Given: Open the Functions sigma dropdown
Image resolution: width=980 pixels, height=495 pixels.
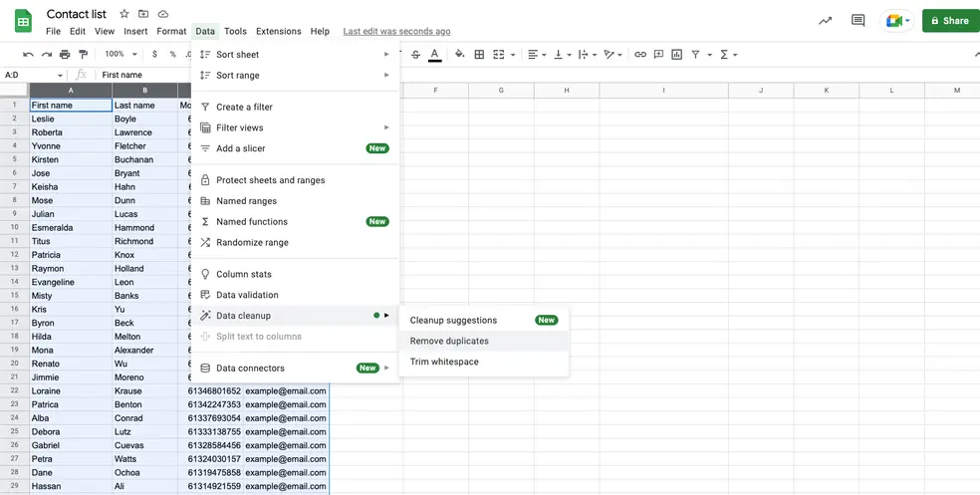Looking at the screenshot, I should (728, 55).
